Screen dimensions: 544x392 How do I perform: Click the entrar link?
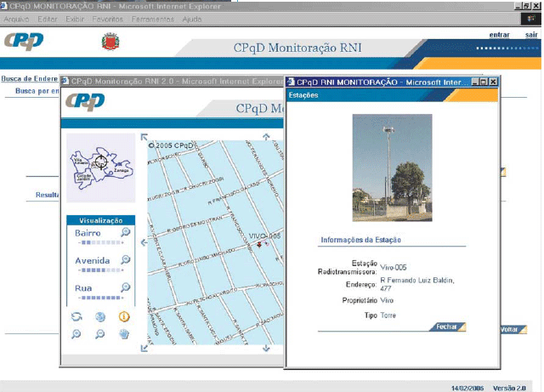pyautogui.click(x=499, y=35)
